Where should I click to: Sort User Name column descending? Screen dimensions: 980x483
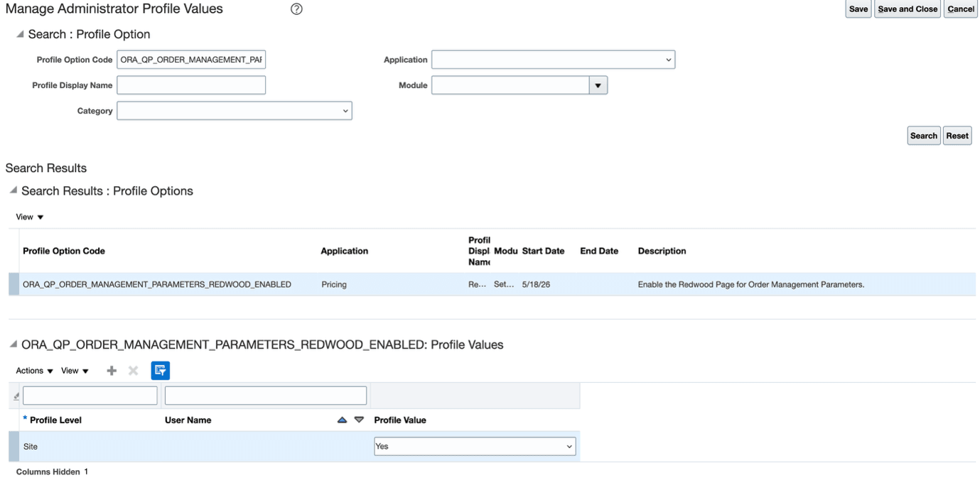pos(359,420)
